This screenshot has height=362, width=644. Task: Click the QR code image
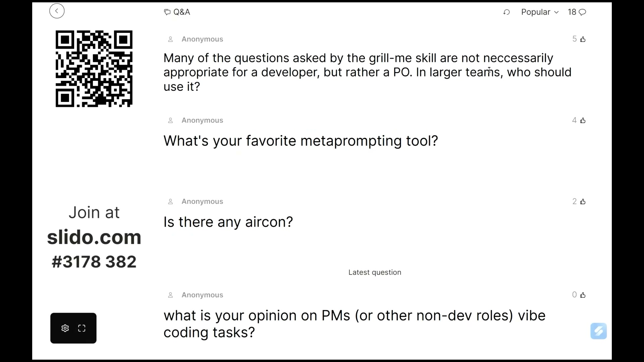pos(94,69)
